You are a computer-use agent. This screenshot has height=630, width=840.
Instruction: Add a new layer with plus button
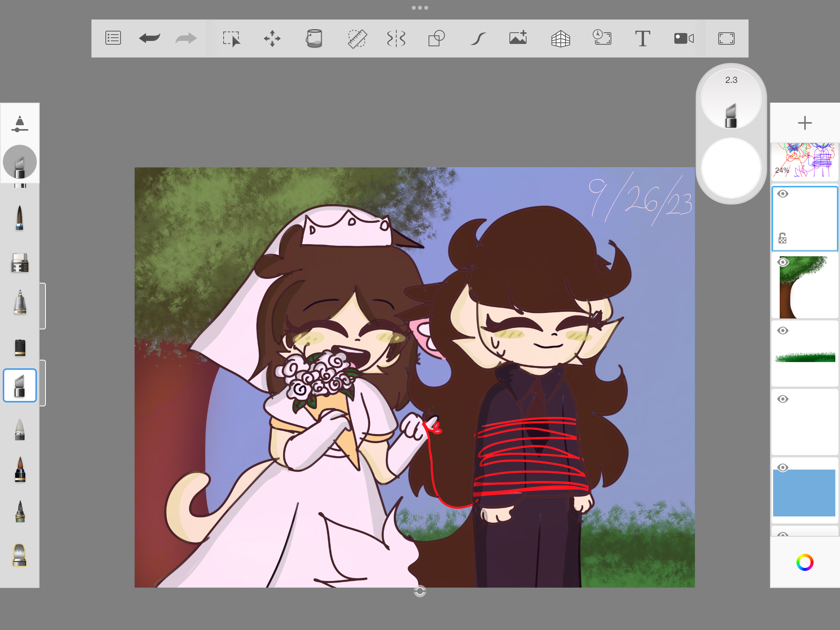(x=805, y=123)
